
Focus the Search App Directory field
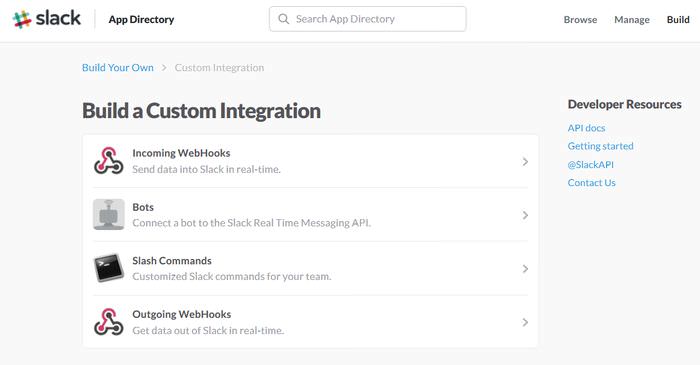coord(367,19)
